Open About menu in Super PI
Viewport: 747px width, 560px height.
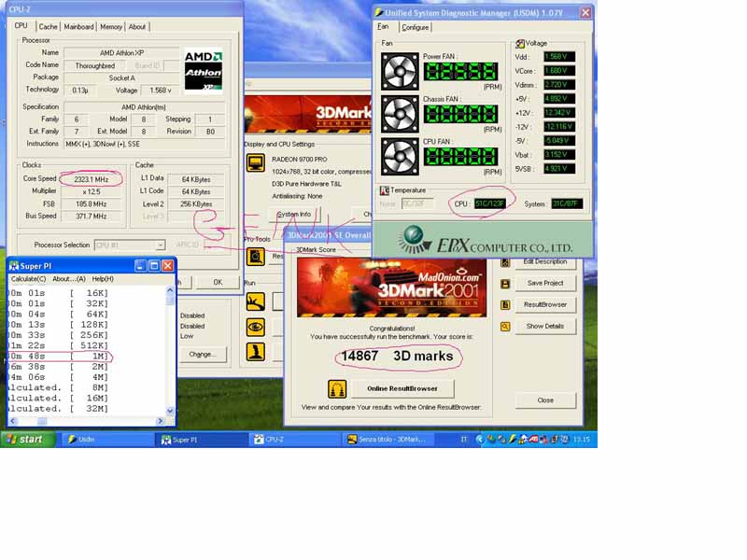pos(69,279)
